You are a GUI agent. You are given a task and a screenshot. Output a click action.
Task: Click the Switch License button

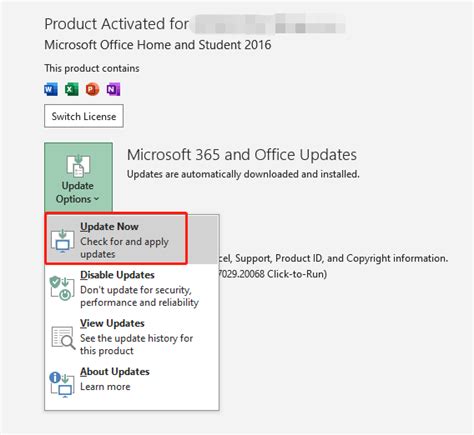point(84,116)
